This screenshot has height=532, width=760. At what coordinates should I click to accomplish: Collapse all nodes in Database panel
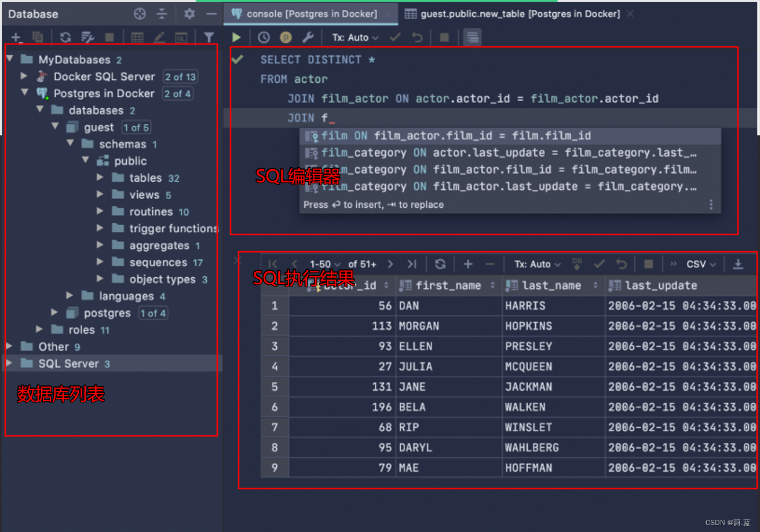tap(162, 14)
